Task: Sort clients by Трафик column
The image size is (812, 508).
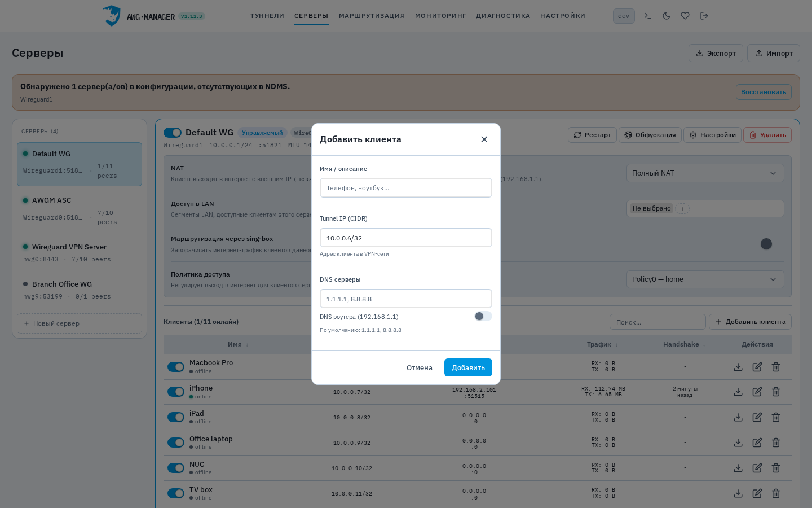Action: coord(602,344)
